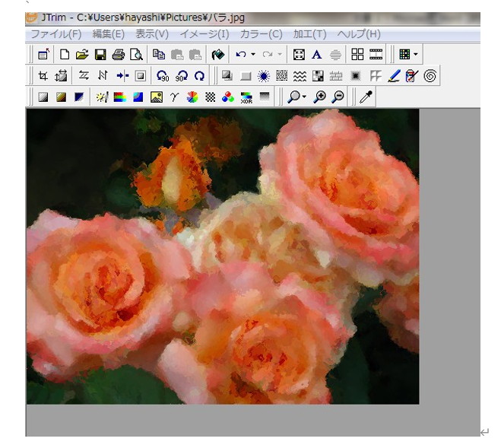Click the gamma correction icon
The height and width of the screenshot is (448, 501).
174,97
